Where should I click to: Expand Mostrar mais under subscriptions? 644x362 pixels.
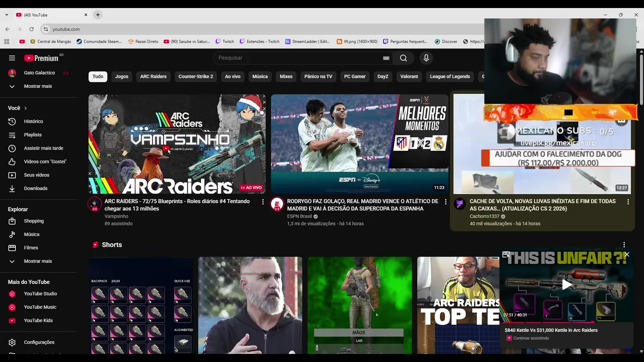39,86
